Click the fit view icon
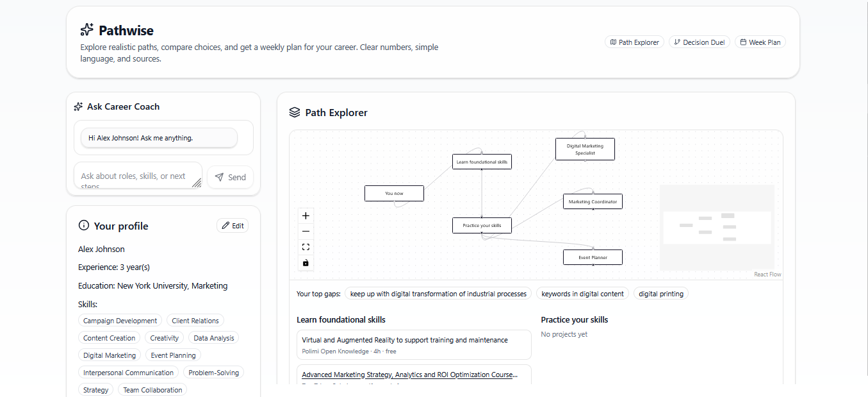The width and height of the screenshot is (868, 397). click(x=306, y=247)
